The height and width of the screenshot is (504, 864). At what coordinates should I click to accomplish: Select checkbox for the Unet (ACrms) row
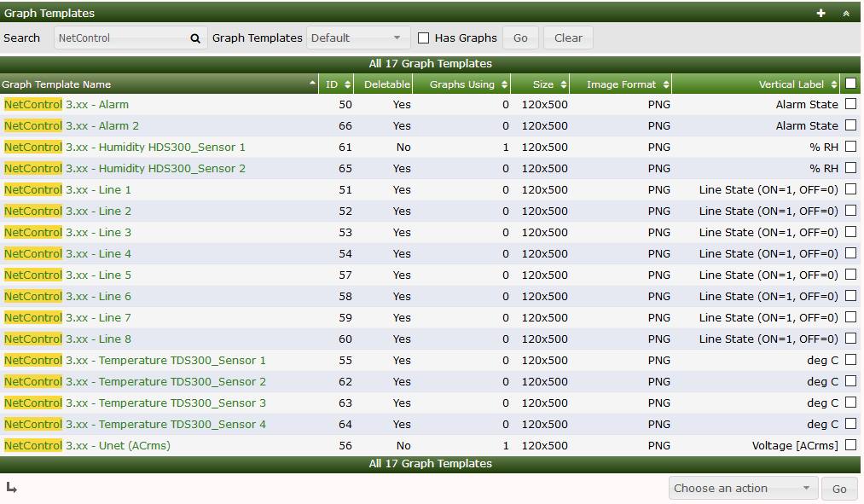pos(850,444)
